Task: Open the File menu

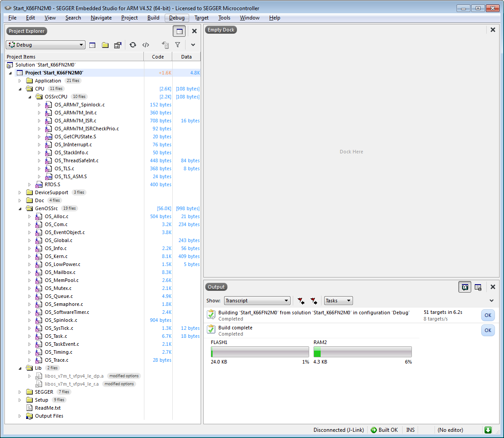Action: tap(12, 18)
